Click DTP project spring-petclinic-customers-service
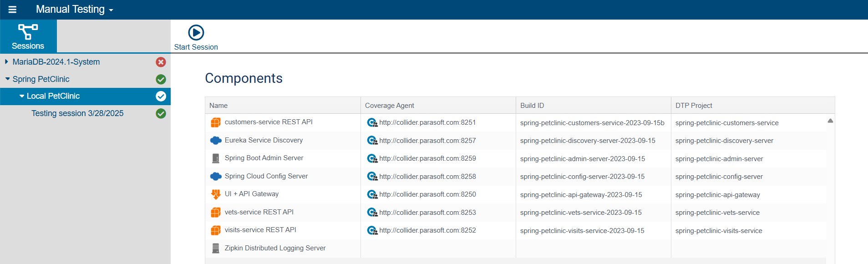This screenshot has height=264, width=868. tap(727, 123)
